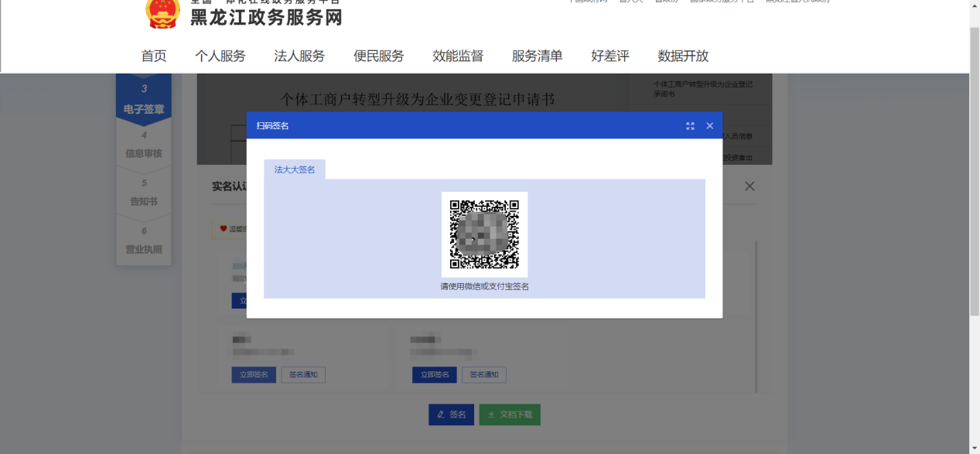Select the 法大大签名 tab
980x454 pixels.
coord(295,169)
